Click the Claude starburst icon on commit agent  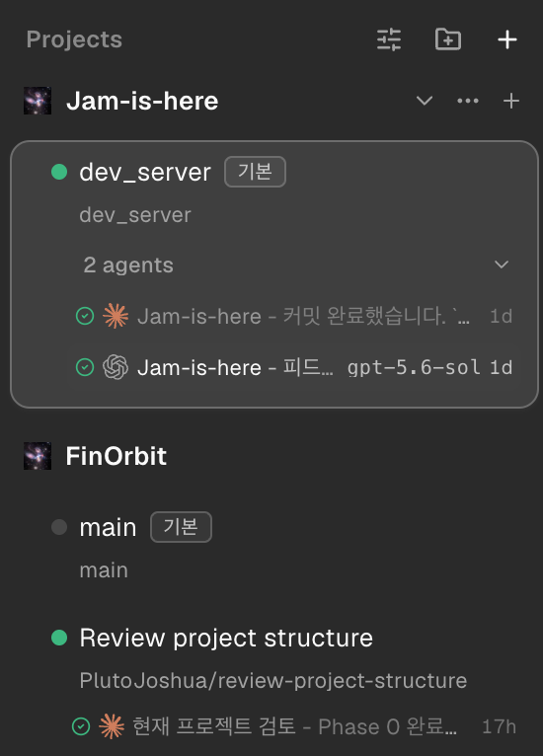[116, 316]
